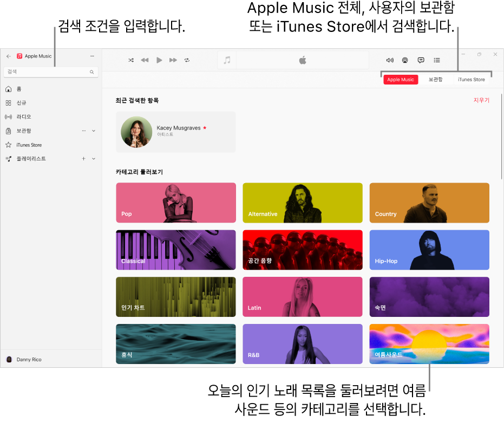The height and width of the screenshot is (422, 504).
Task: Start playback with the play button
Action: (x=159, y=60)
